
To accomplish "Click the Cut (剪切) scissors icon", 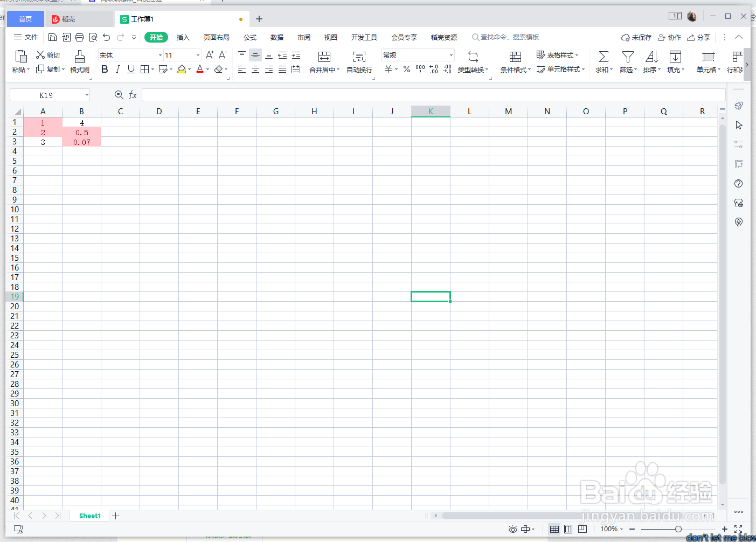I will click(x=40, y=55).
